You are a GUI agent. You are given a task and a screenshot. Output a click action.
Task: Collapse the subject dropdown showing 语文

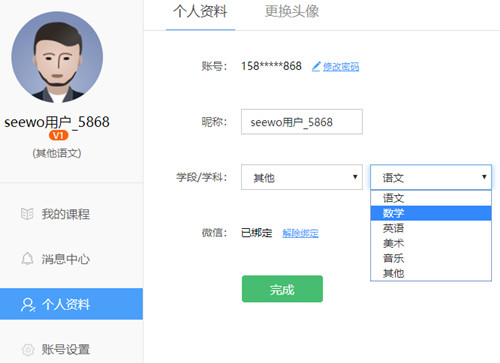(431, 177)
